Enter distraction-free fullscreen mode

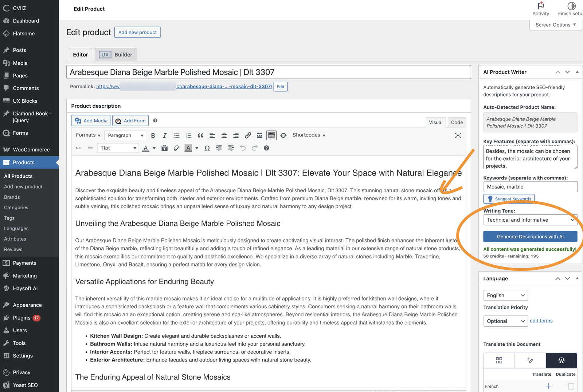click(458, 135)
